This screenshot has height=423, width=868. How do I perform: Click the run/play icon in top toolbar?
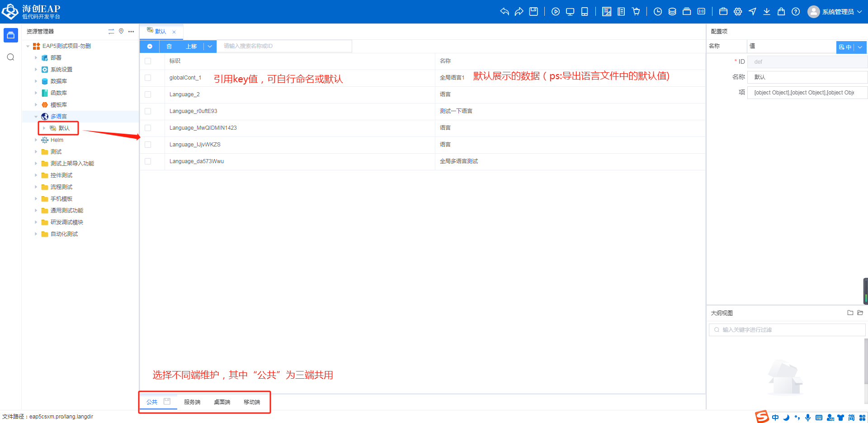(556, 12)
